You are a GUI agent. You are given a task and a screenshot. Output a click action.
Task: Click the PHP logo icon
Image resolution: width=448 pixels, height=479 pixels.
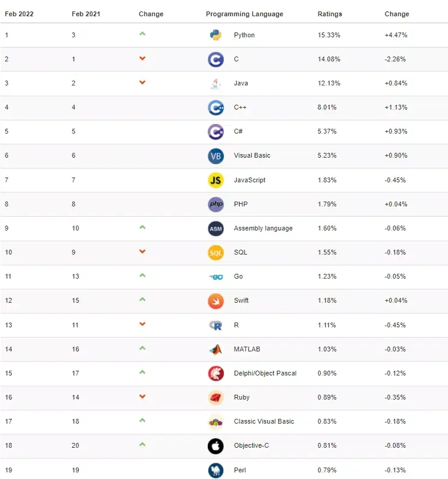(x=216, y=204)
